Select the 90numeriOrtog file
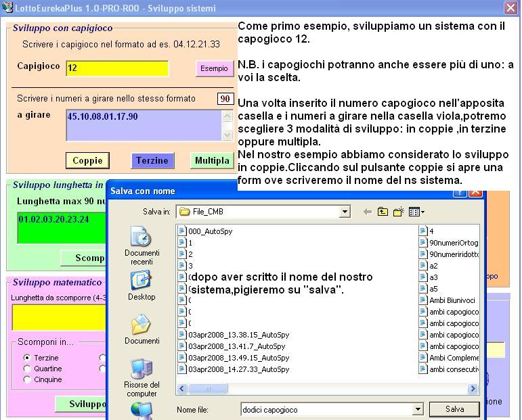The width and height of the screenshot is (522, 420). coord(449,243)
